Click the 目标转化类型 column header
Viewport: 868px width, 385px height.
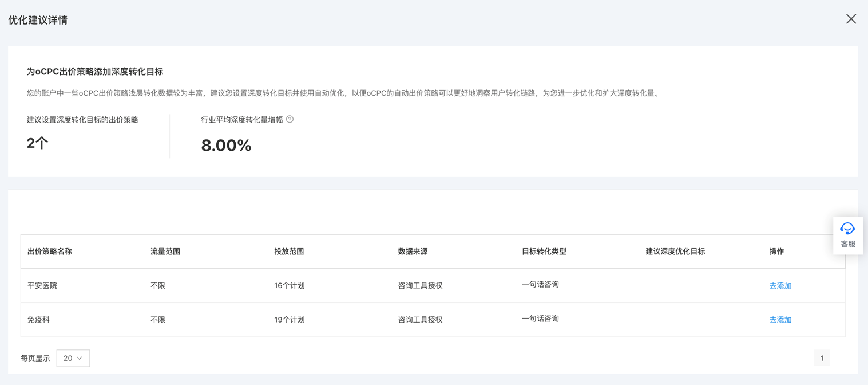[x=544, y=252]
